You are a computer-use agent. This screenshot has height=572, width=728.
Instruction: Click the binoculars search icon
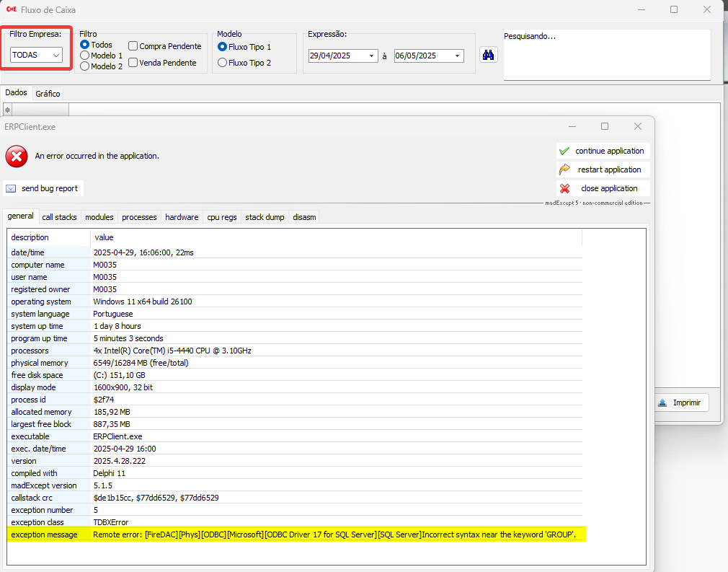click(x=488, y=56)
